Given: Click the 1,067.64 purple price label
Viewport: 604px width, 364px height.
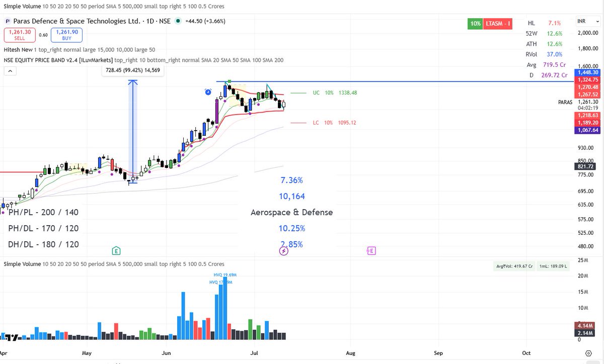Looking at the screenshot, I should pos(587,130).
